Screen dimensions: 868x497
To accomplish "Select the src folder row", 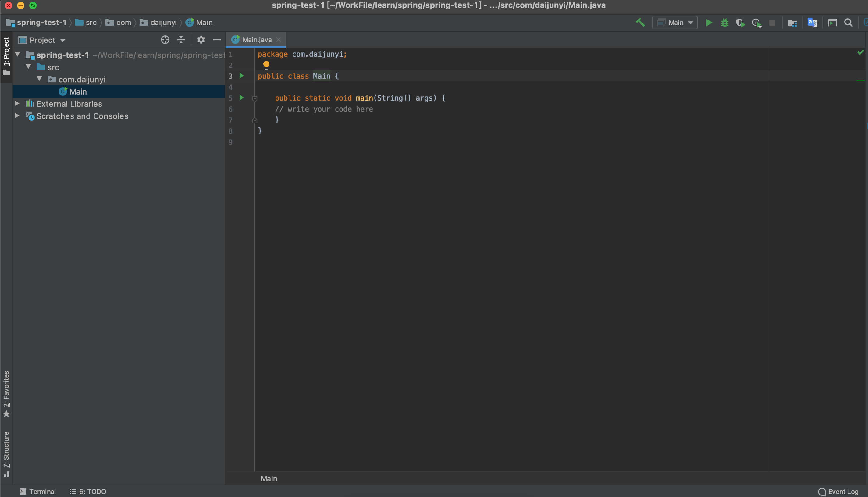I will [x=119, y=67].
